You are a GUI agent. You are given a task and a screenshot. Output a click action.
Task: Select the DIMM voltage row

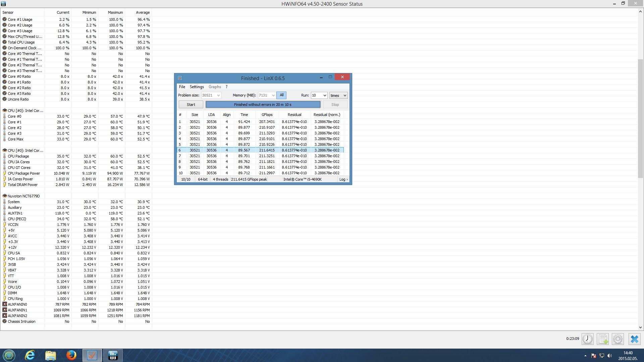click(76, 293)
